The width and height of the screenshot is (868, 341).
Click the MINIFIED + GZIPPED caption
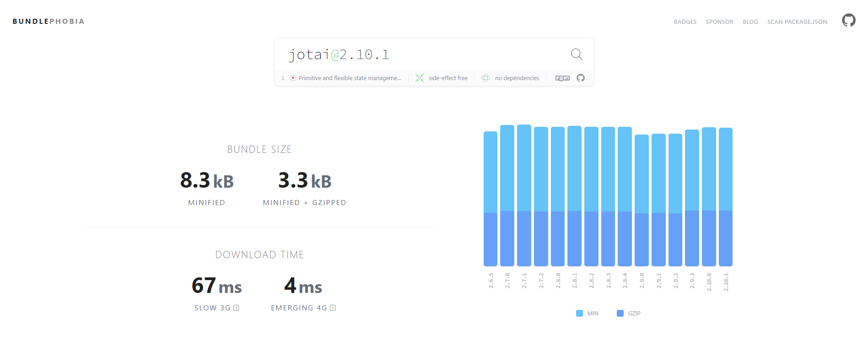(304, 203)
